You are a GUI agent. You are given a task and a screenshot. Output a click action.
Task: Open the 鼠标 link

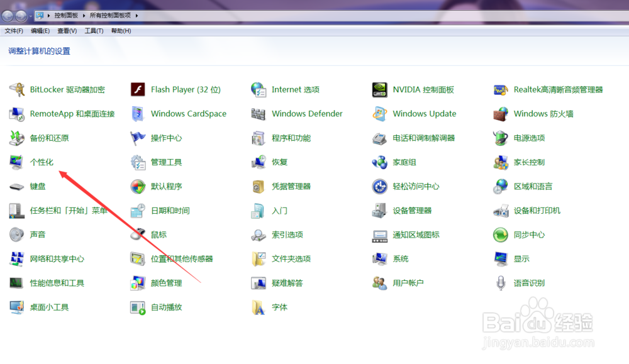(159, 234)
